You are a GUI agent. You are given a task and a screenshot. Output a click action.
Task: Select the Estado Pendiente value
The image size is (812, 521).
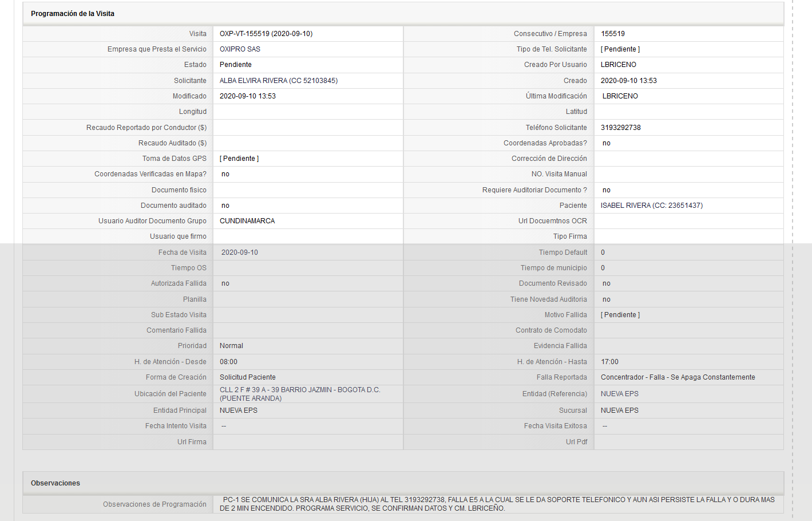pyautogui.click(x=236, y=65)
